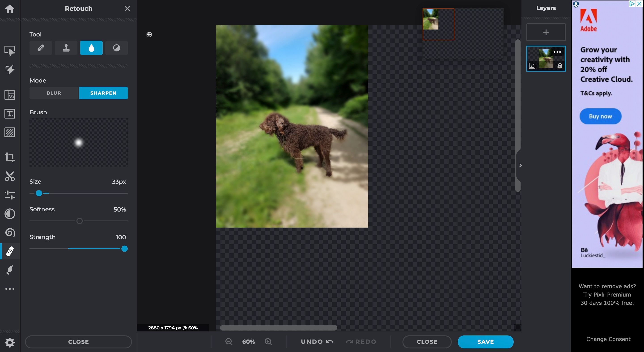
Task: Click the Retouch panel title menu
Action: [x=78, y=8]
